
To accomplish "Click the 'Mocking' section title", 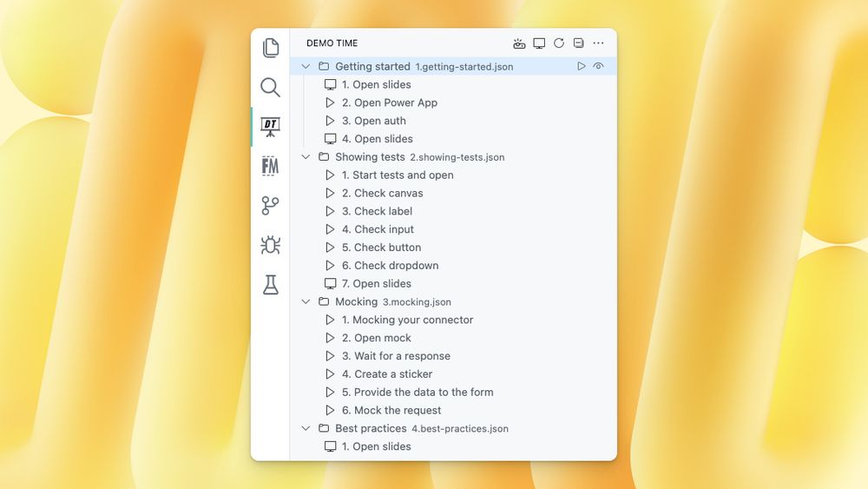I will [x=357, y=301].
